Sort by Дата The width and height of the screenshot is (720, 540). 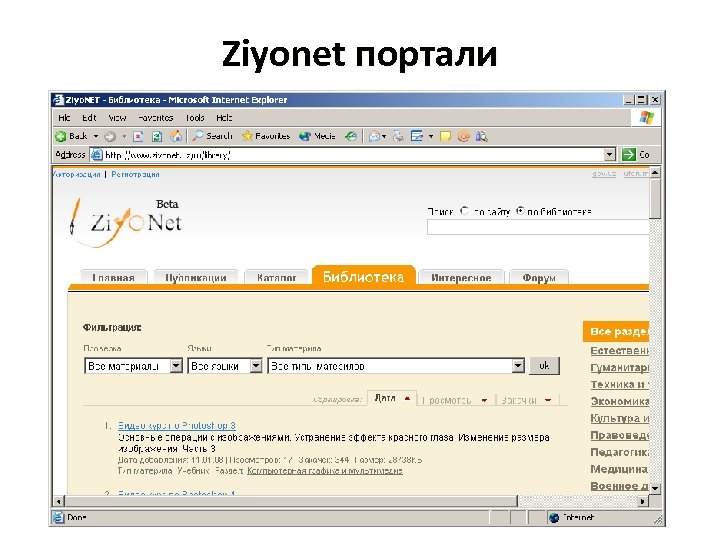[x=392, y=398]
